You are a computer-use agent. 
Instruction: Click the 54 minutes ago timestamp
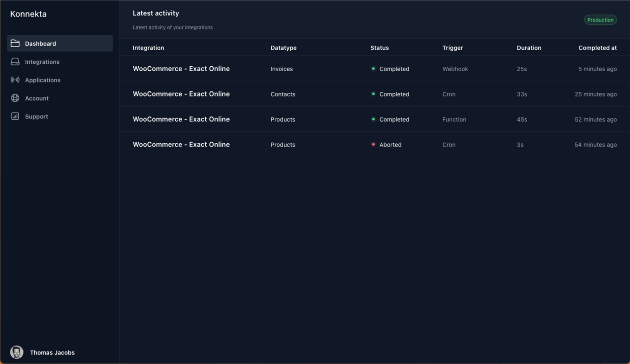[x=596, y=145]
